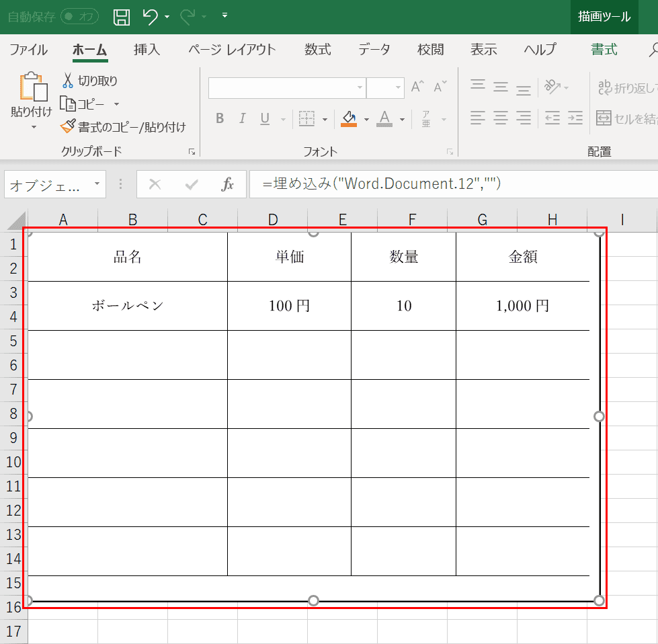
Task: Click the wrap text button
Action: click(627, 88)
